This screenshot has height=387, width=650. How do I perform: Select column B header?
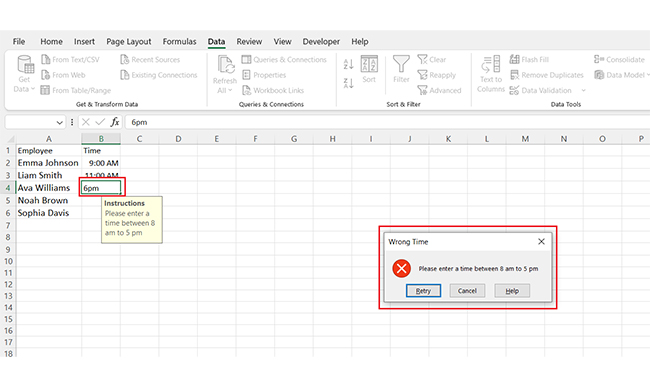(101, 139)
